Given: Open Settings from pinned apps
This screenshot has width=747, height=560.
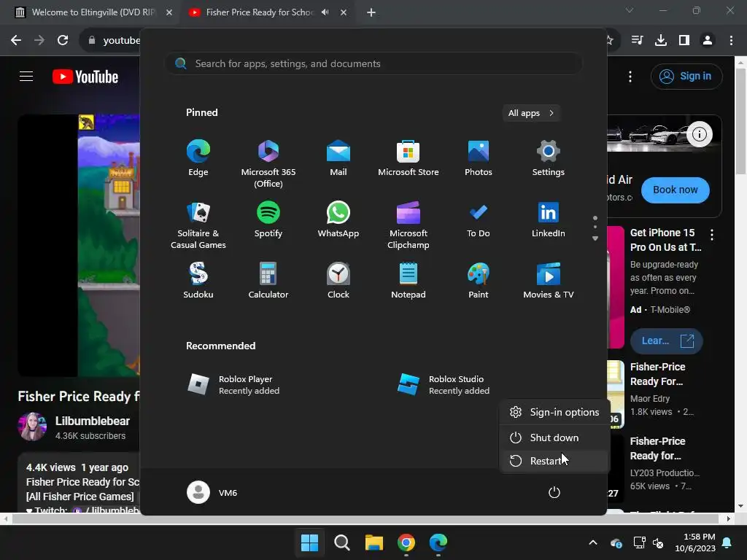Looking at the screenshot, I should pyautogui.click(x=549, y=158).
